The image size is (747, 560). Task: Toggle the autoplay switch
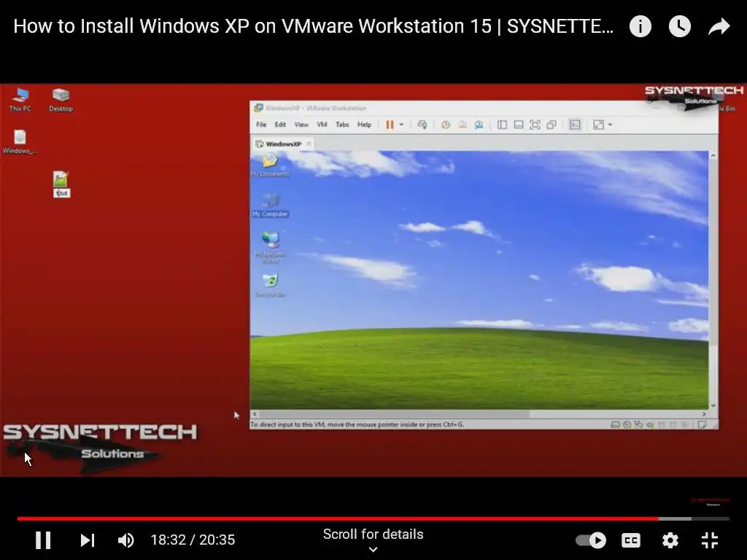[x=591, y=540]
